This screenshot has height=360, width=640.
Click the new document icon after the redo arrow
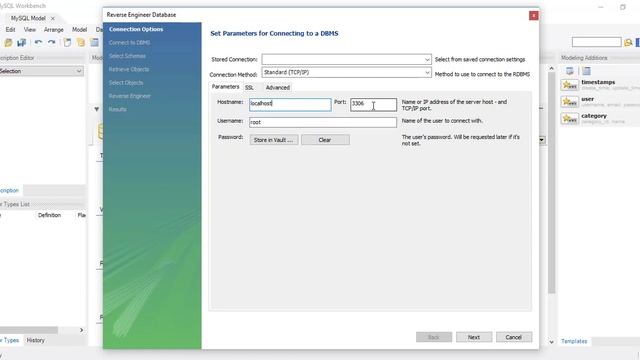click(67, 42)
